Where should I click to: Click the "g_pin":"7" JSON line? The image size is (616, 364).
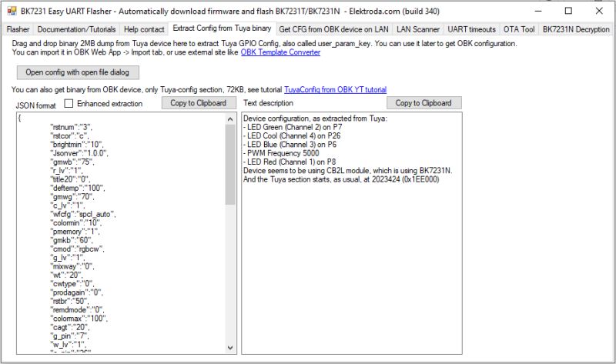[x=69, y=336]
